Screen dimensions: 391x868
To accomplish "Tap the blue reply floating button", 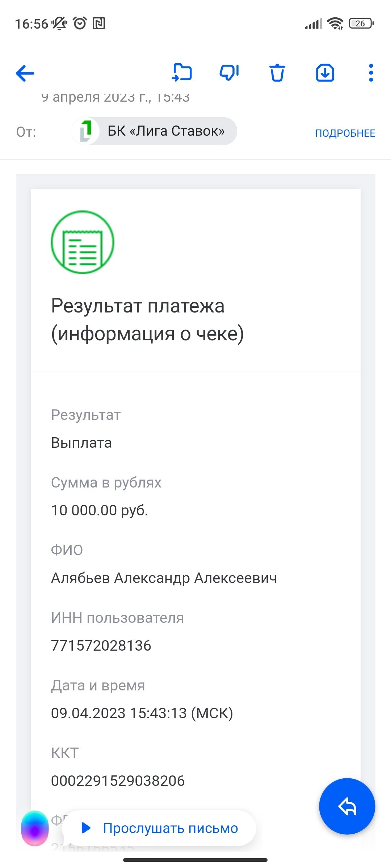I will tap(347, 806).
